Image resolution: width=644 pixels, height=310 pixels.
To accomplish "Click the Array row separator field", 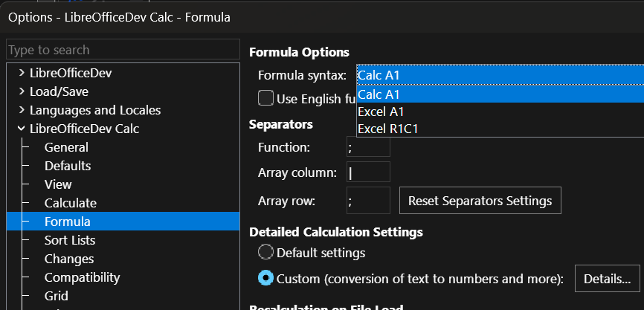I will [x=368, y=201].
